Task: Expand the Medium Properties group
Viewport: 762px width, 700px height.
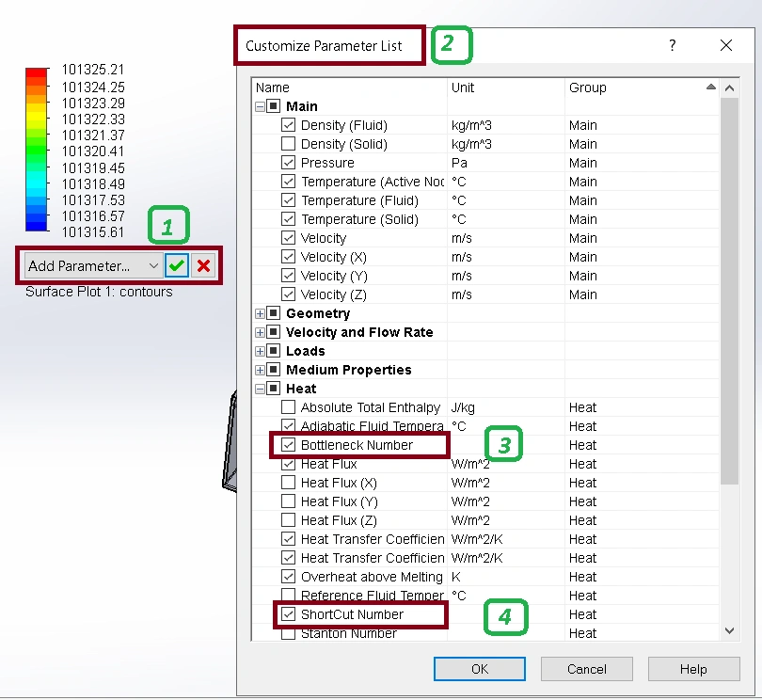Action: 260,370
